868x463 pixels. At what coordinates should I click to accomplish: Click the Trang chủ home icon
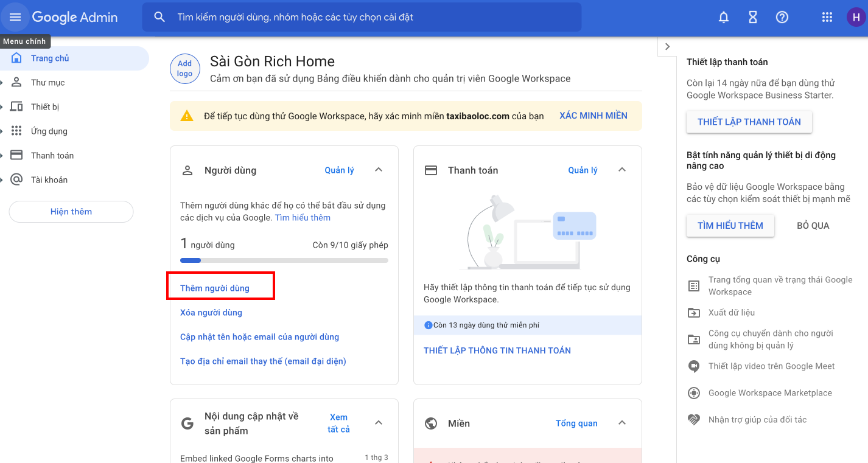click(x=16, y=58)
